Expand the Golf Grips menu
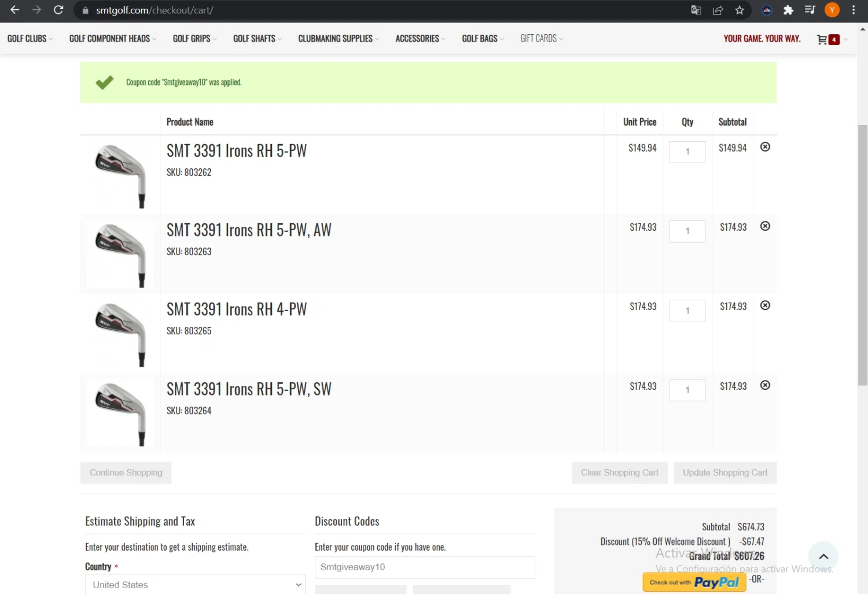The image size is (868, 594). click(195, 39)
